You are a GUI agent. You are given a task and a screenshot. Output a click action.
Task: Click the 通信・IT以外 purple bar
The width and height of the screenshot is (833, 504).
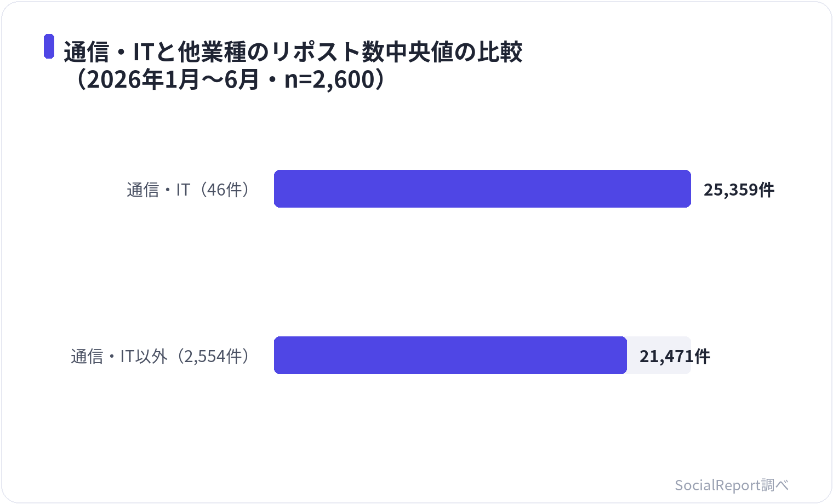coord(450,356)
